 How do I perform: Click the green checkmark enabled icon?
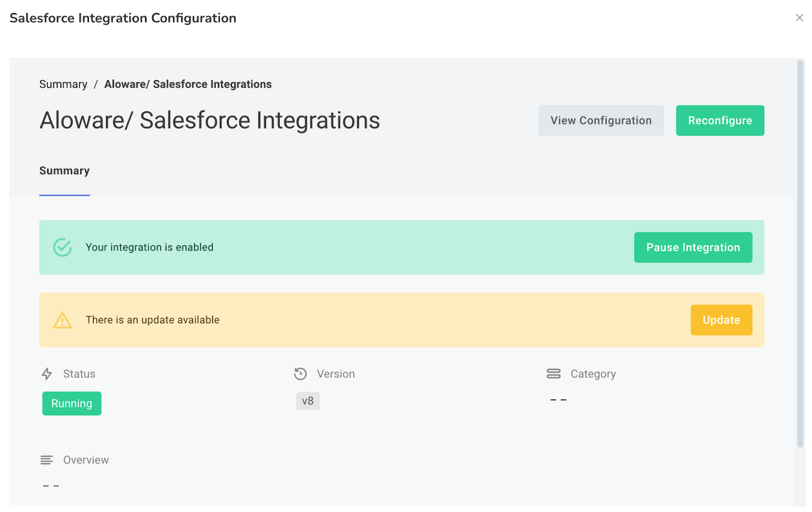click(x=62, y=247)
